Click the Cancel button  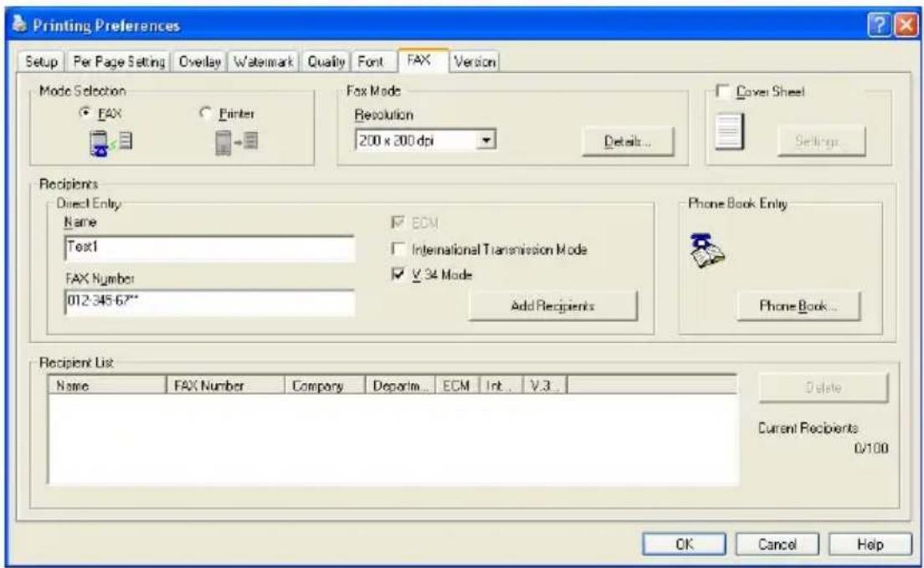coord(777,545)
